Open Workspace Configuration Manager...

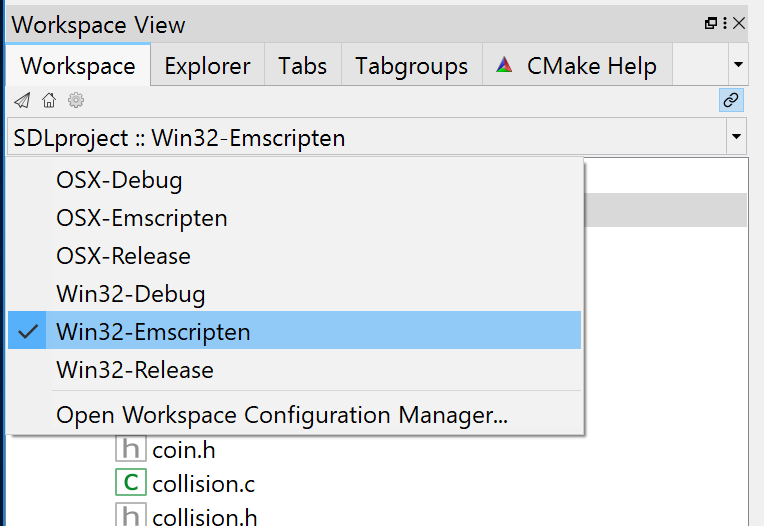click(294, 415)
